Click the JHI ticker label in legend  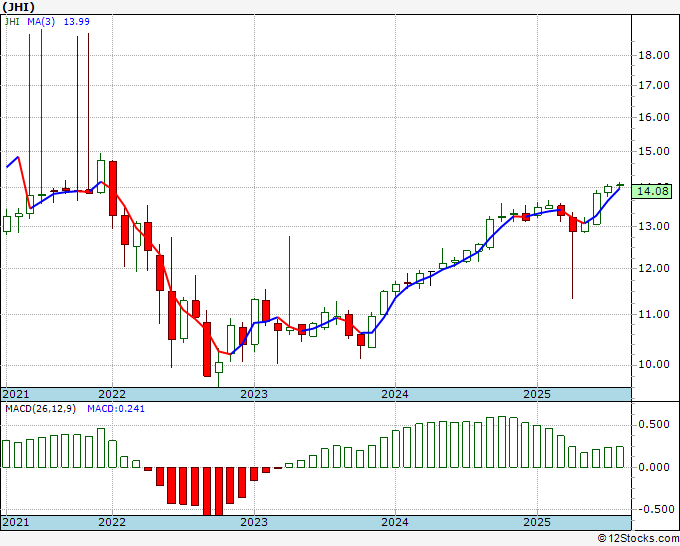pos(12,21)
